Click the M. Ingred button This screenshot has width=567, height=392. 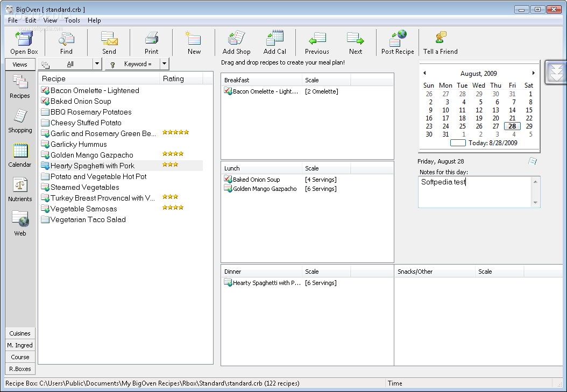20,345
